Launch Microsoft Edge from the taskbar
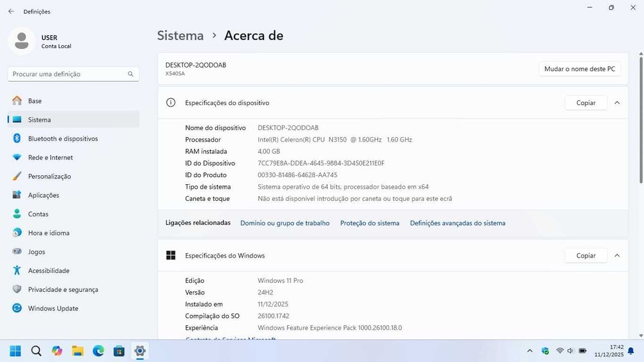 pos(99,351)
